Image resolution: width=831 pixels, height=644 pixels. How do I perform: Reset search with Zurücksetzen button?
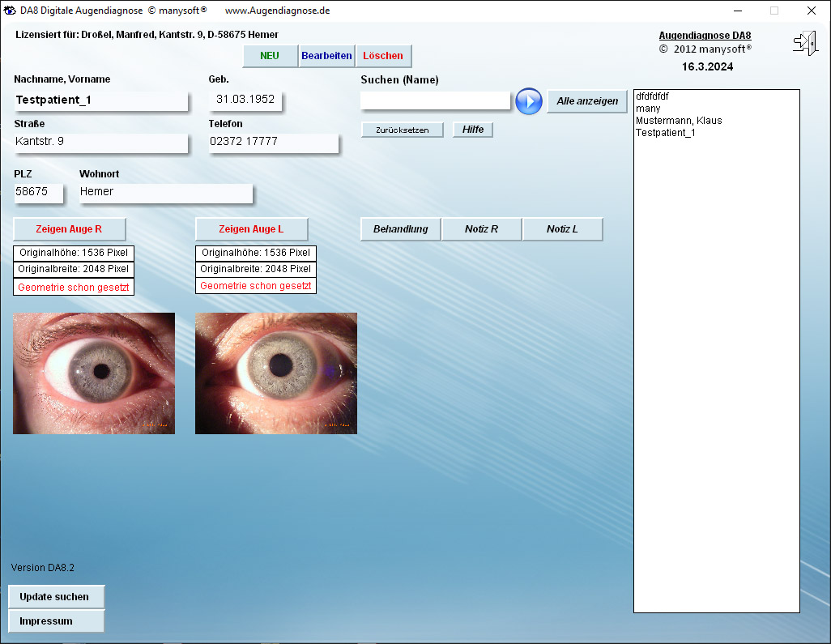403,130
